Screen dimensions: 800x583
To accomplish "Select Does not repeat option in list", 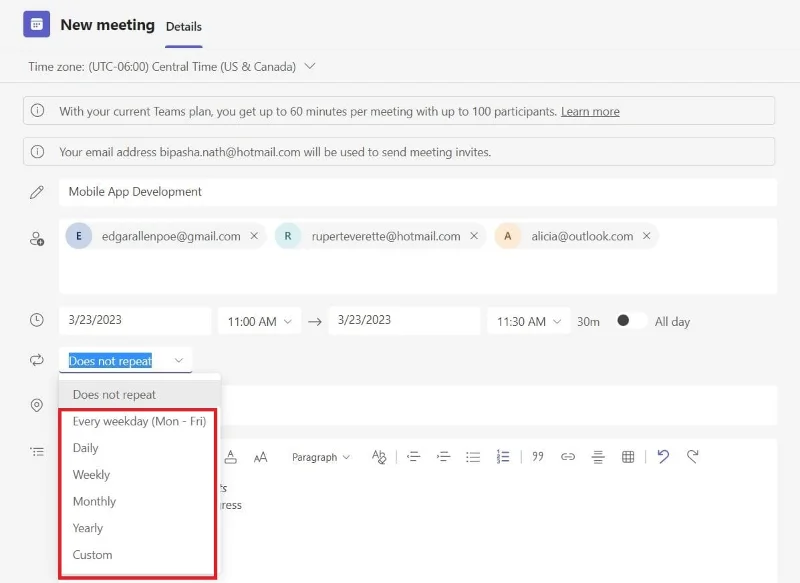I will pos(140,394).
